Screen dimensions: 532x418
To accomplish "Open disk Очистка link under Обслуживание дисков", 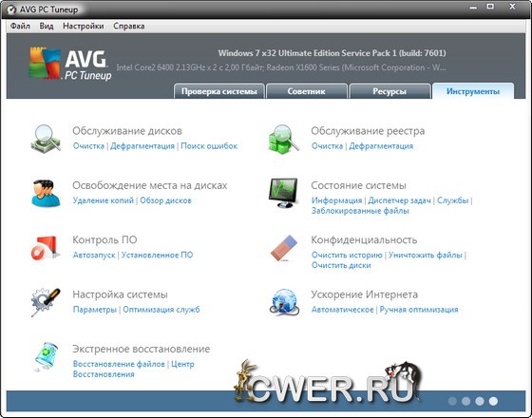I will [88, 146].
